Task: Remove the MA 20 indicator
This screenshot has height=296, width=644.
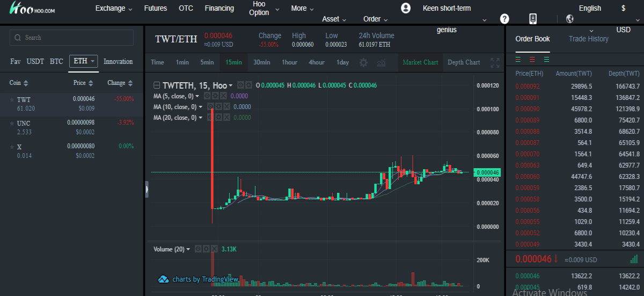Action: point(226,118)
